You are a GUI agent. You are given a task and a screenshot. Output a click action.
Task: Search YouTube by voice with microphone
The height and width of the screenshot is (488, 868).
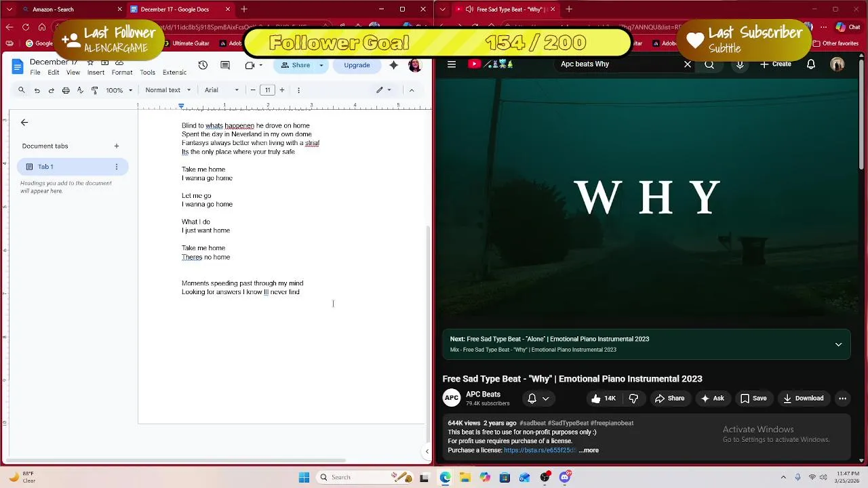[740, 64]
